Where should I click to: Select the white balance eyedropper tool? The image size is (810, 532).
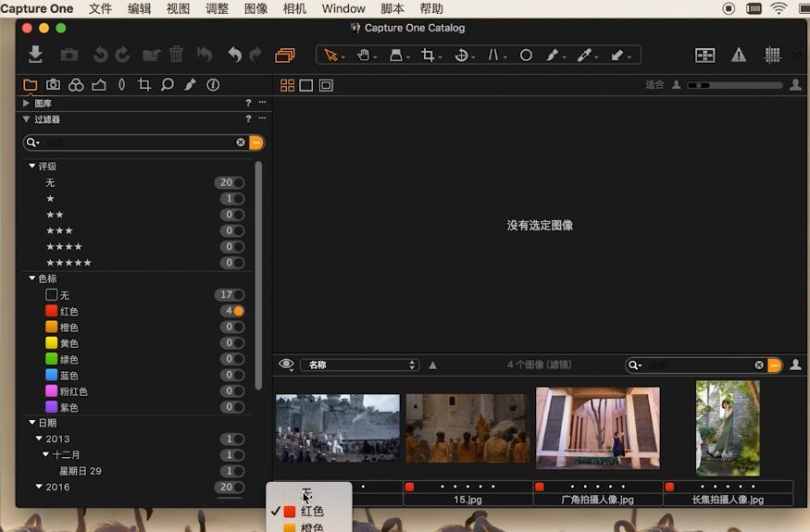point(584,55)
